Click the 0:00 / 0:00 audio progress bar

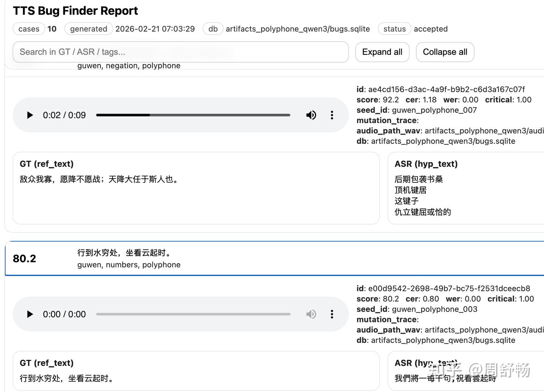pyautogui.click(x=193, y=314)
